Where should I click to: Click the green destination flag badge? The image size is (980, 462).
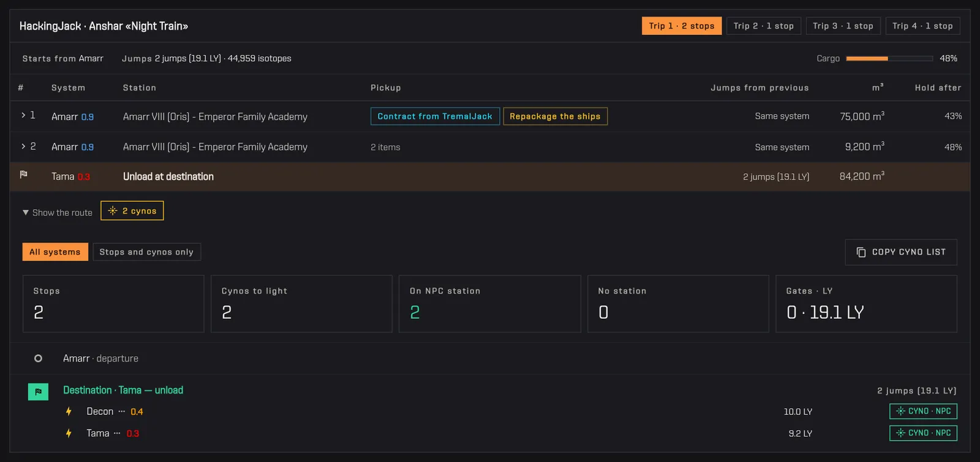pyautogui.click(x=38, y=392)
